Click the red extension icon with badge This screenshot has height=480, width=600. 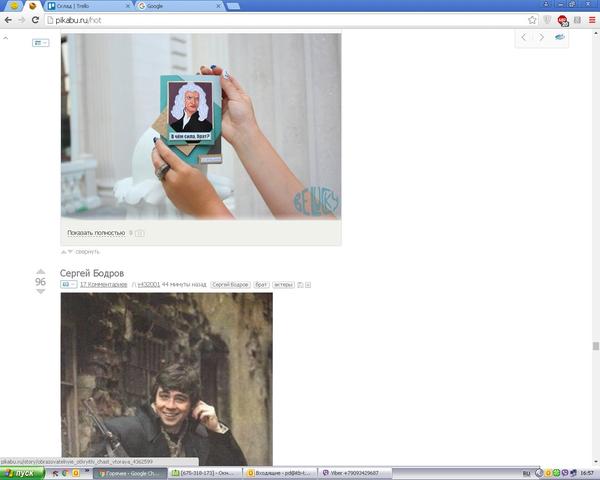pyautogui.click(x=562, y=20)
